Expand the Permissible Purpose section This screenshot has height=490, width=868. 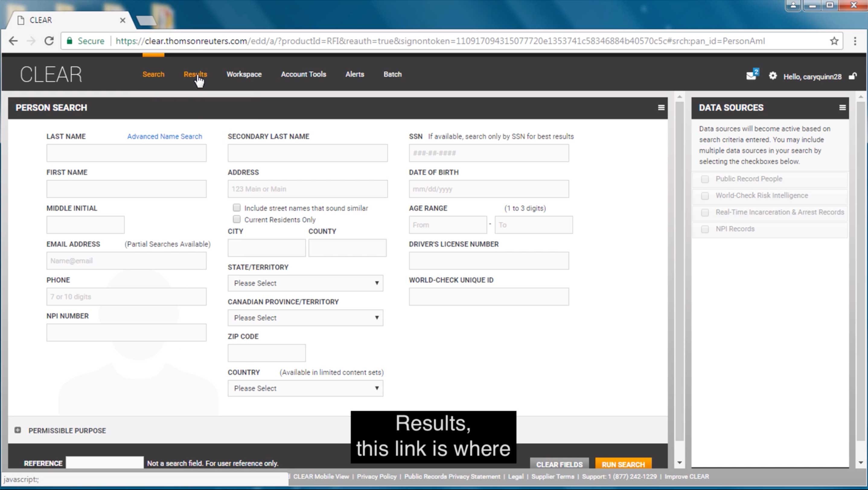tap(18, 430)
